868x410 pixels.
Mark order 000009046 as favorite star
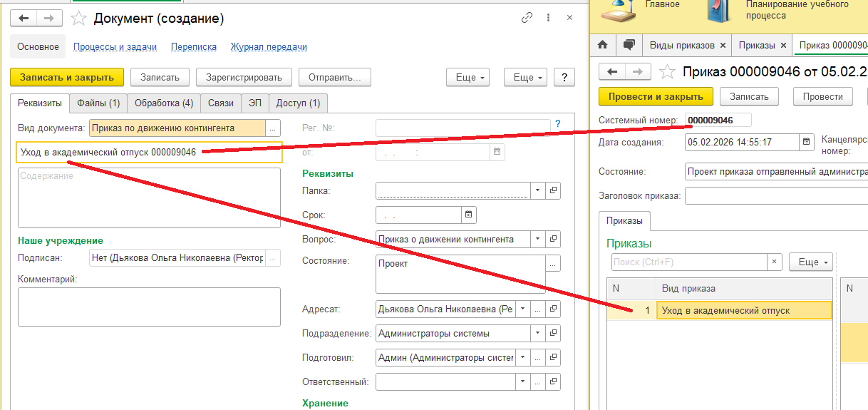point(667,71)
